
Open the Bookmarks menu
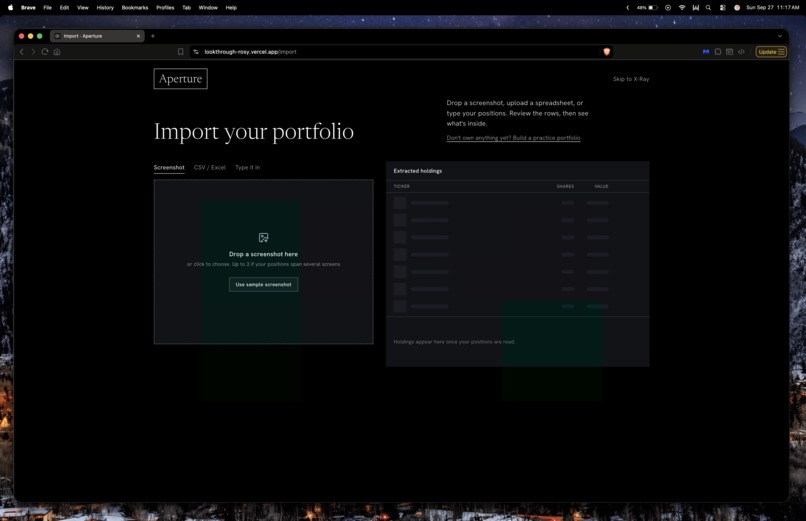tap(135, 8)
